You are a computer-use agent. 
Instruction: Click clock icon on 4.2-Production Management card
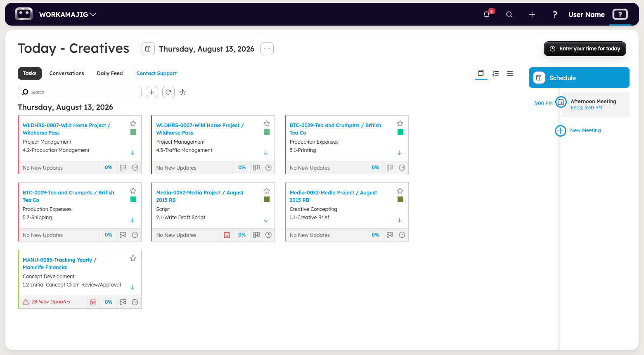135,168
